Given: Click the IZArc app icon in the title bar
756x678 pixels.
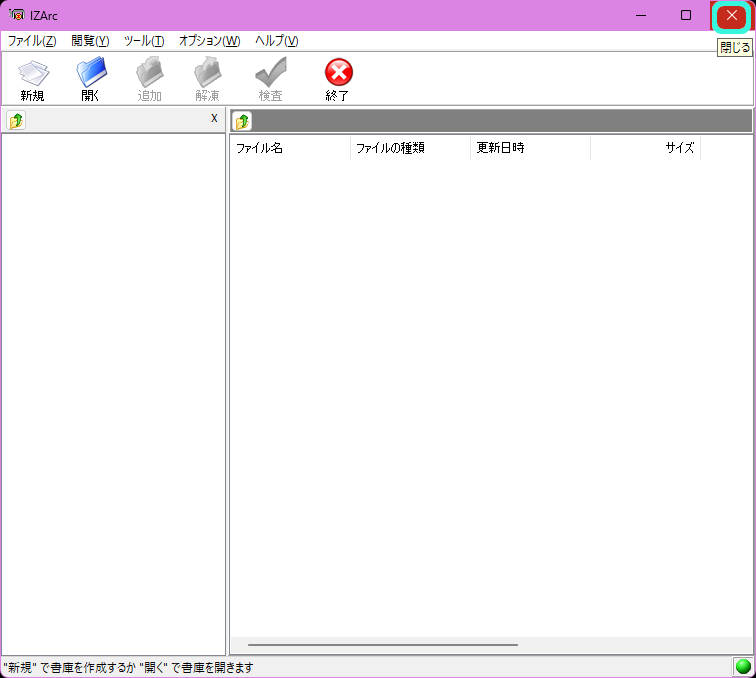Looking at the screenshot, I should [16, 15].
